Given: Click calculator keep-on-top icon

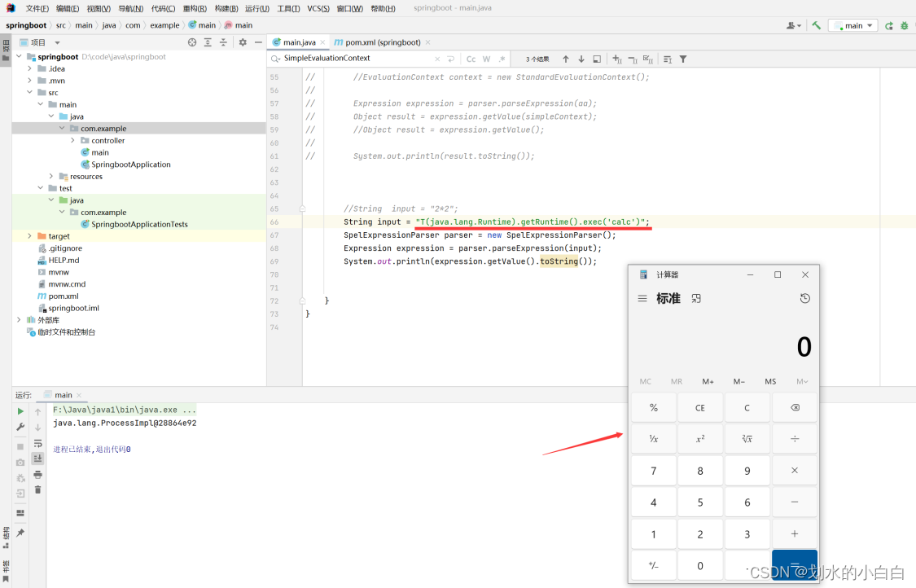Looking at the screenshot, I should (696, 299).
